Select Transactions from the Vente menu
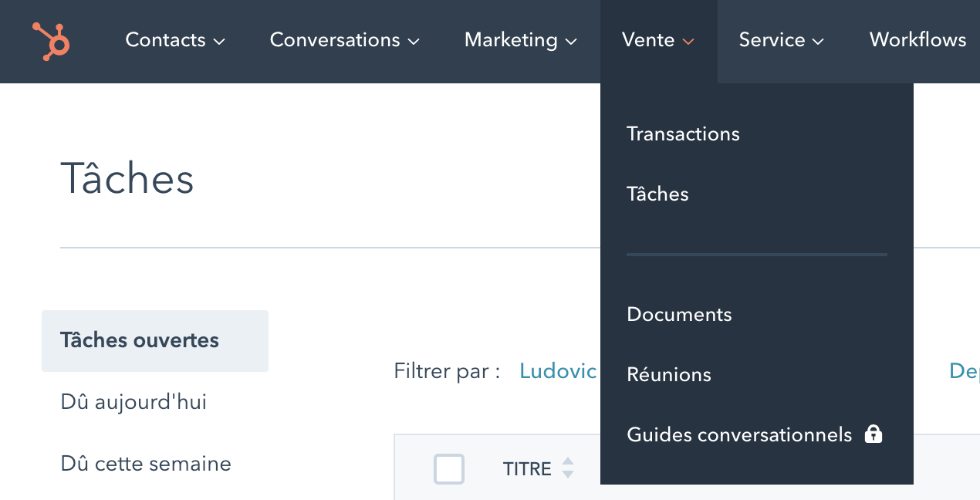Screen dimensions: 980x500 [683, 133]
